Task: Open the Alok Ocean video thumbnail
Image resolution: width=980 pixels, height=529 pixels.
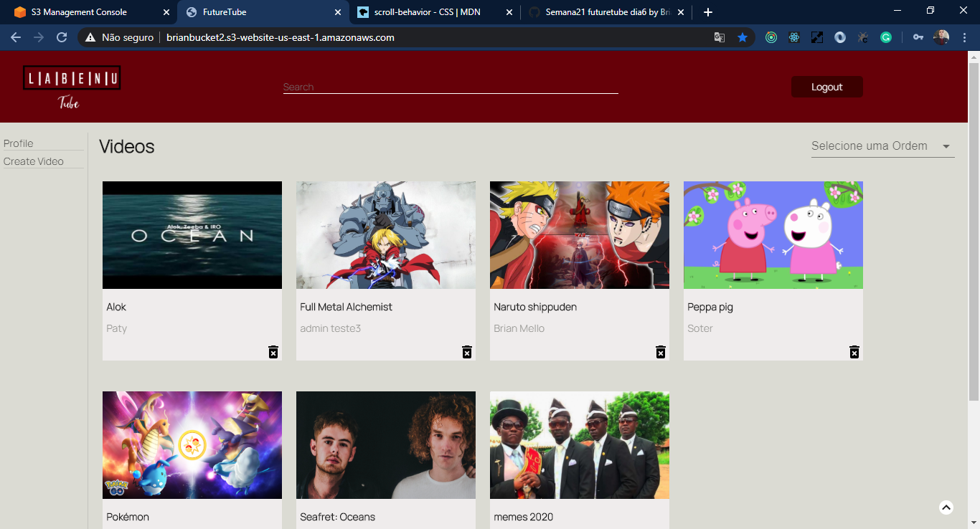Action: point(192,235)
